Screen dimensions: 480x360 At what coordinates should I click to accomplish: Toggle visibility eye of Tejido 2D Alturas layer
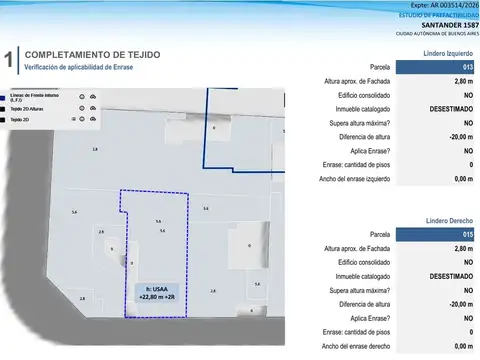click(x=93, y=108)
